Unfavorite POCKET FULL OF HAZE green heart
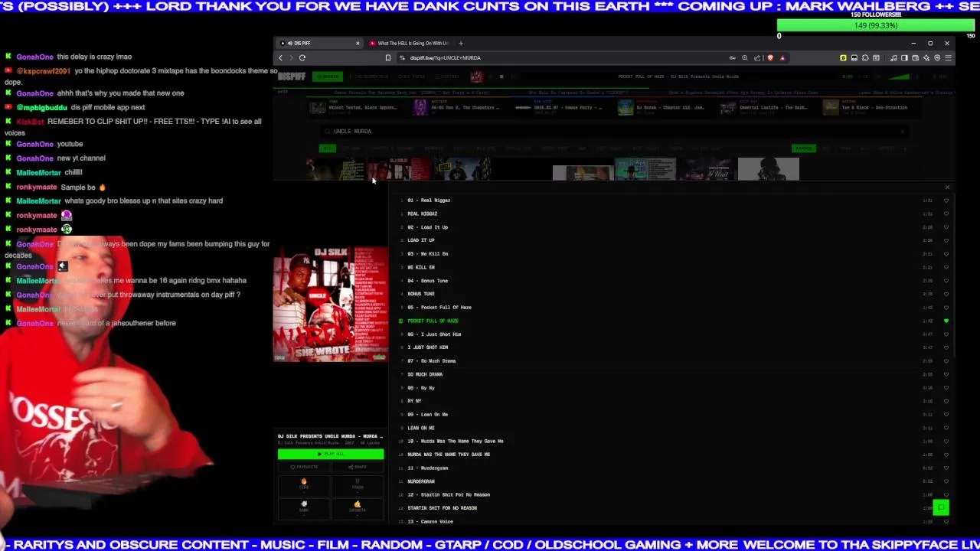 (x=946, y=321)
